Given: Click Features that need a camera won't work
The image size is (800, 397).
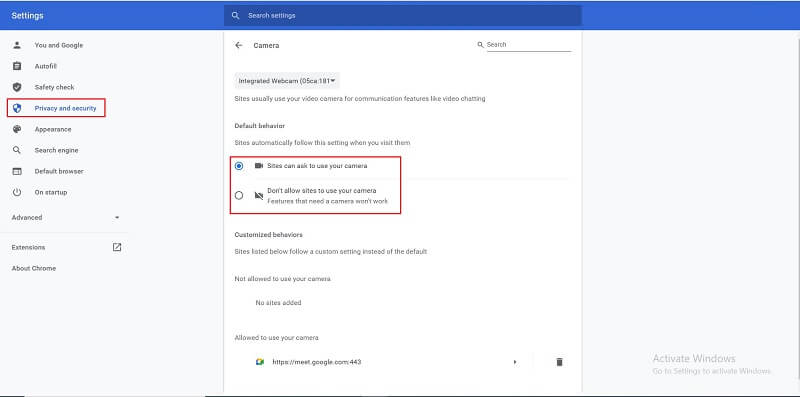Looking at the screenshot, I should [x=328, y=201].
